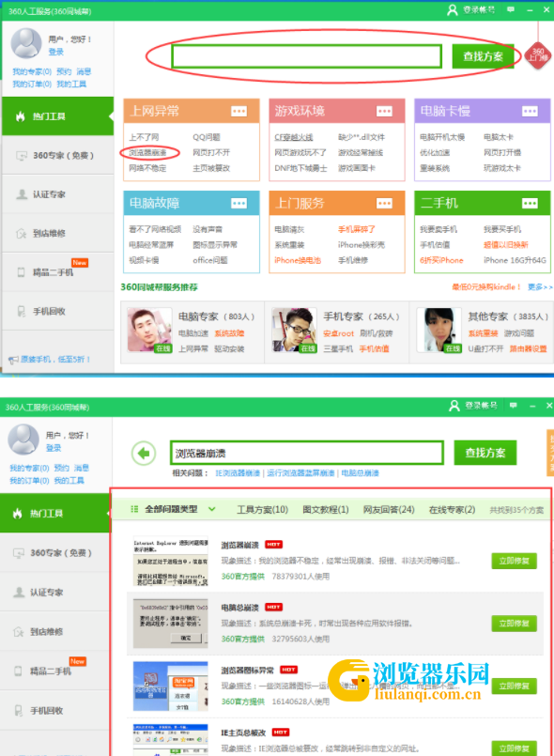The image size is (554, 756).
Task: Open 6折买iPhone link in 二手机 tile
Action: click(441, 260)
